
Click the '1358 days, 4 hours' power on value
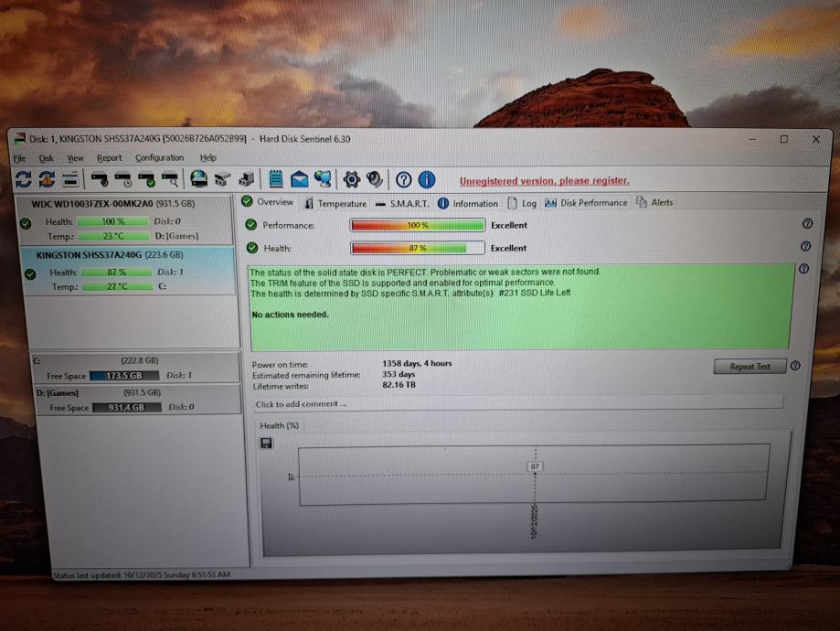tap(417, 363)
